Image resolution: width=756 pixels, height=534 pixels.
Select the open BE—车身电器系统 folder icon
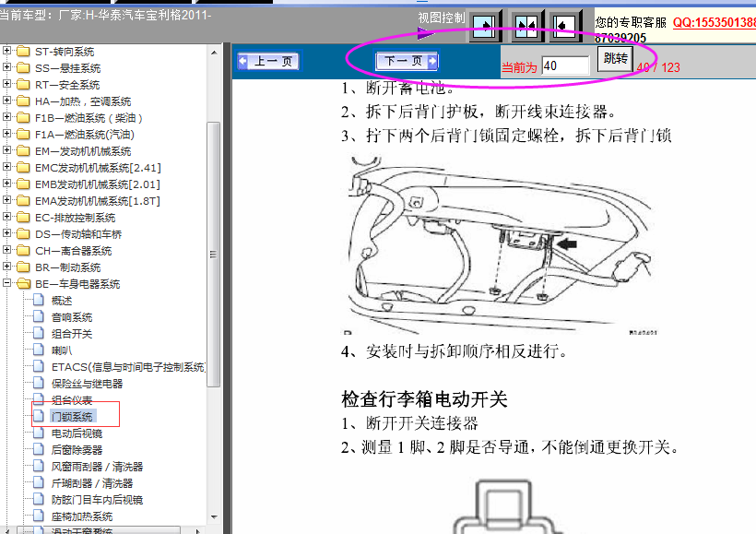tap(23, 284)
